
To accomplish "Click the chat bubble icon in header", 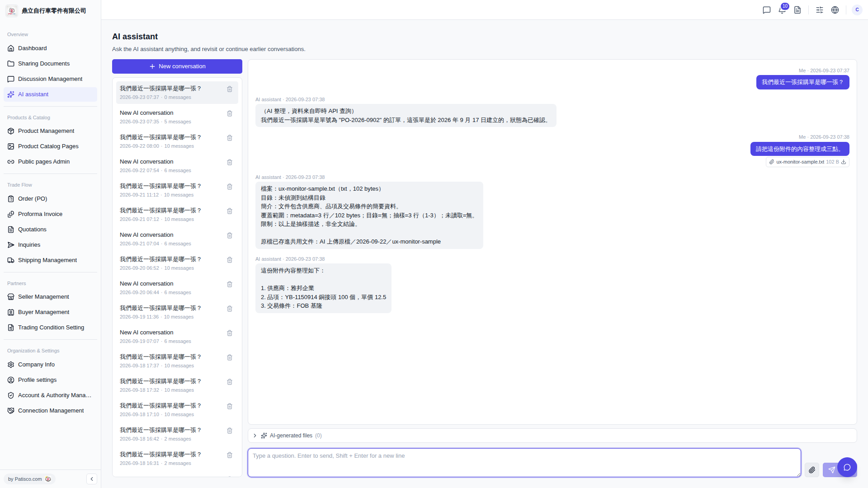I will coord(767,10).
